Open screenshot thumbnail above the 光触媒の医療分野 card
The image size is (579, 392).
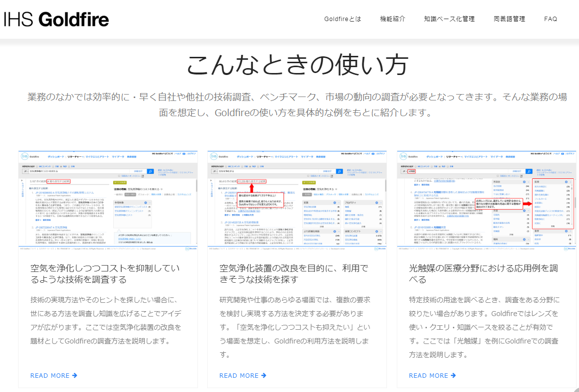[486, 201]
